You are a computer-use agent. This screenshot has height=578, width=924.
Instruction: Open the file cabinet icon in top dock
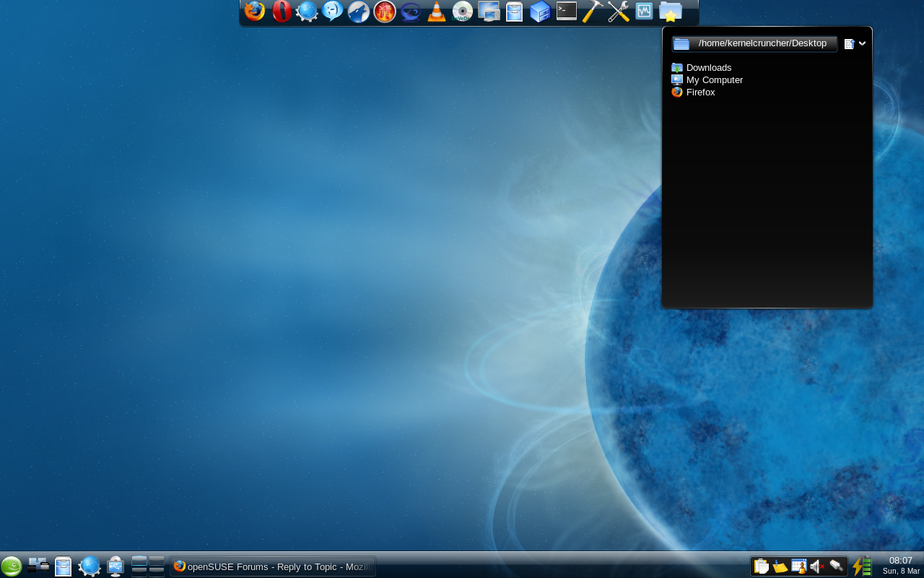click(x=514, y=12)
